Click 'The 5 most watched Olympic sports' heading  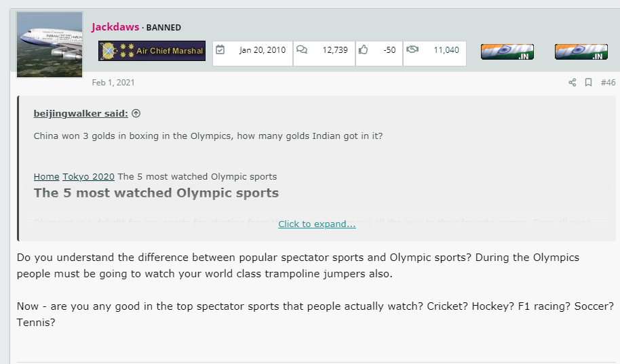pos(156,193)
